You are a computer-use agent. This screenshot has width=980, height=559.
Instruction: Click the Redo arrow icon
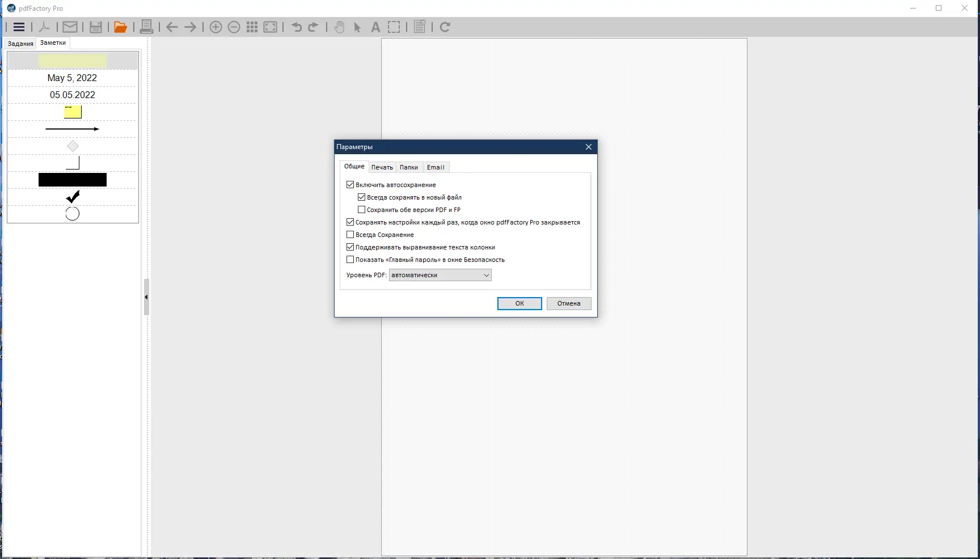(x=314, y=27)
